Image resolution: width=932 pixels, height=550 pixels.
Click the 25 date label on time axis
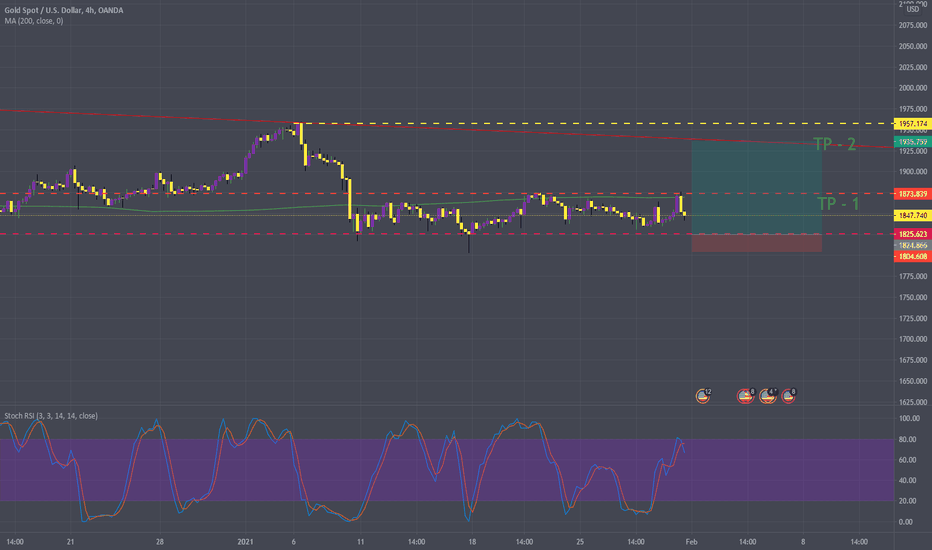(580, 542)
